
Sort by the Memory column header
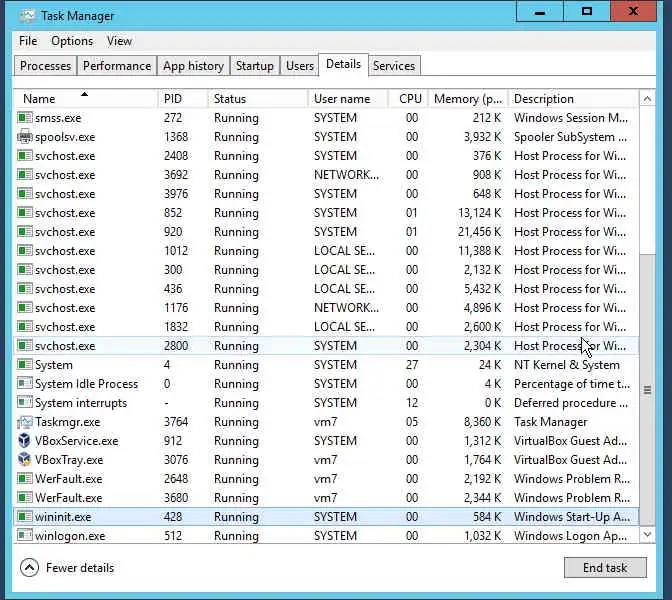pyautogui.click(x=468, y=99)
